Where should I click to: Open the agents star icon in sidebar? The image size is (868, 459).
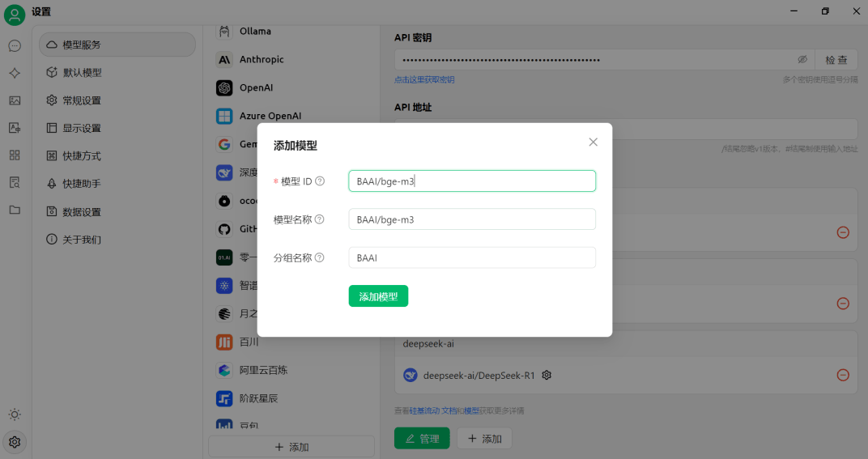pyautogui.click(x=15, y=73)
